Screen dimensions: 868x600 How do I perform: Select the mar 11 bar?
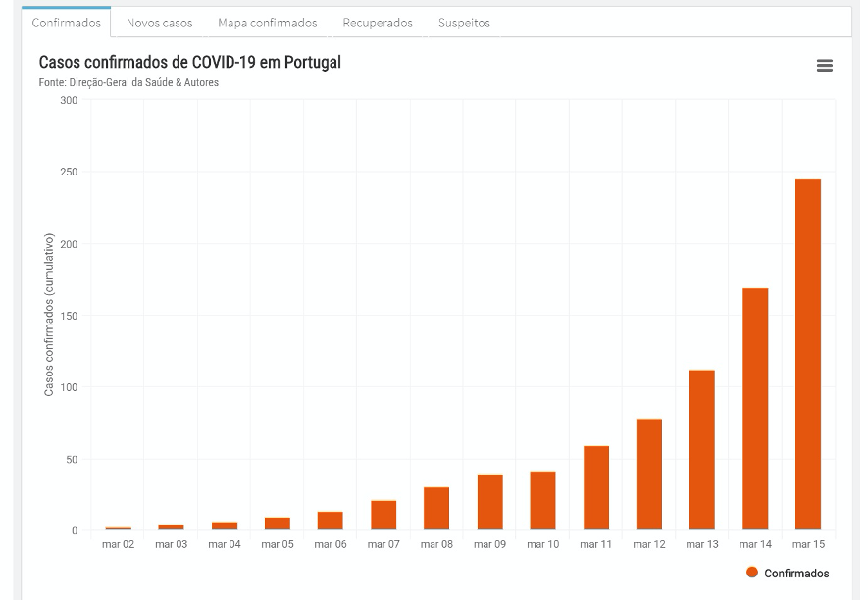tap(596, 488)
